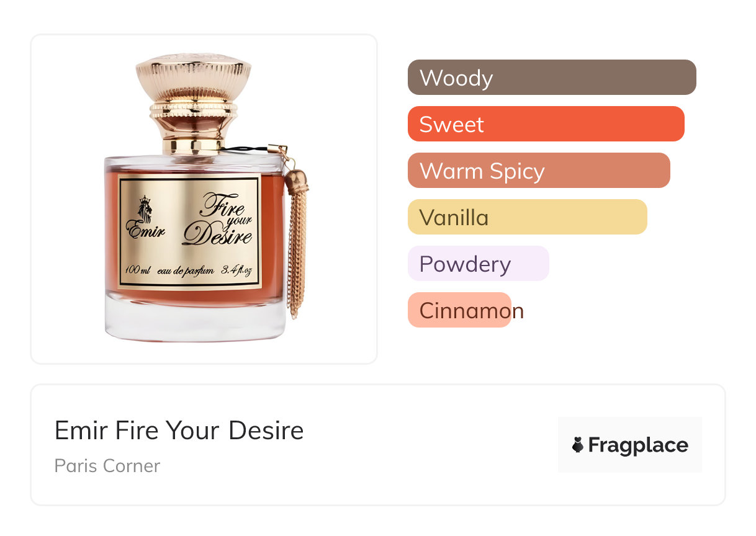Click the gold label plate on bottle
The height and width of the screenshot is (536, 756).
(x=190, y=233)
